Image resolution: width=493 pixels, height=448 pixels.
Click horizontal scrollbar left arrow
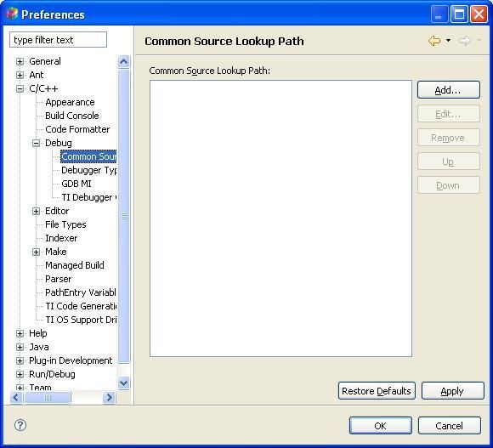coord(16,397)
